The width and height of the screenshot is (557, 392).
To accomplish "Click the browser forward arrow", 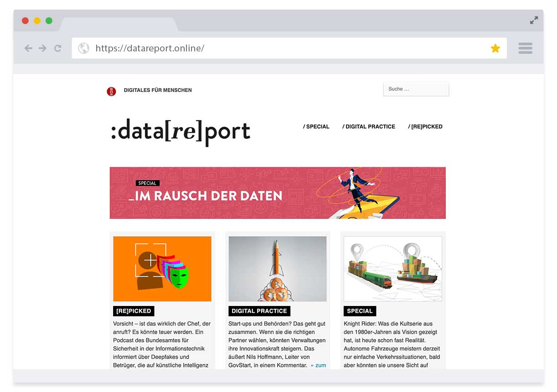I will click(43, 48).
